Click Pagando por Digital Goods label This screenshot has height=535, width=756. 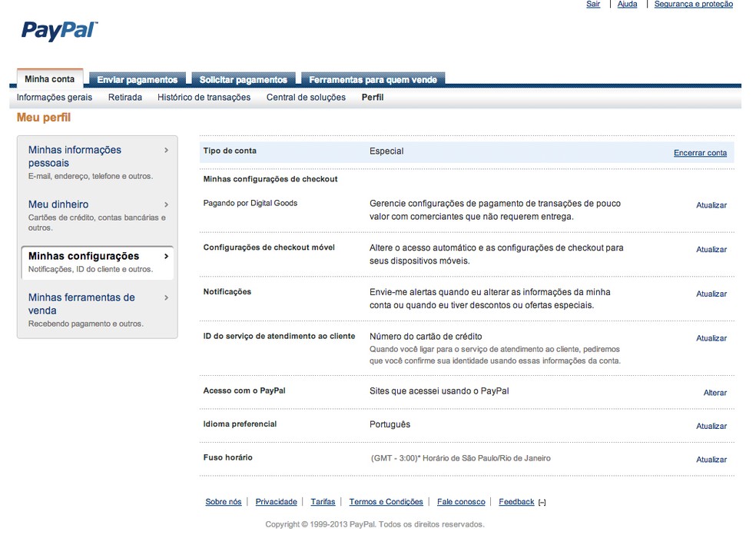[x=250, y=204]
